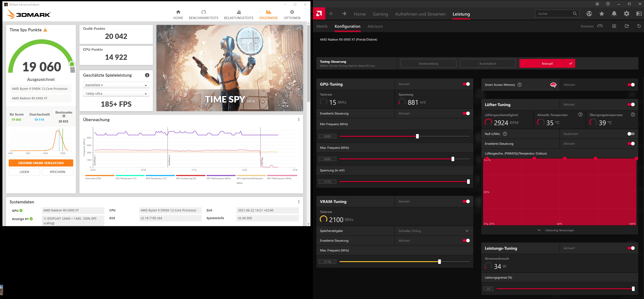Open favorites star icon in AMD
This screenshot has height=299, width=644.
click(602, 14)
